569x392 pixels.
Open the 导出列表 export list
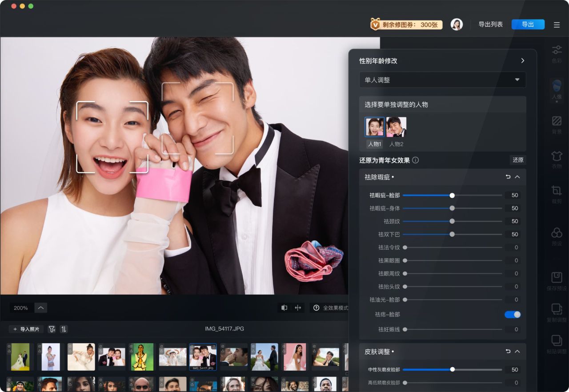click(x=491, y=24)
